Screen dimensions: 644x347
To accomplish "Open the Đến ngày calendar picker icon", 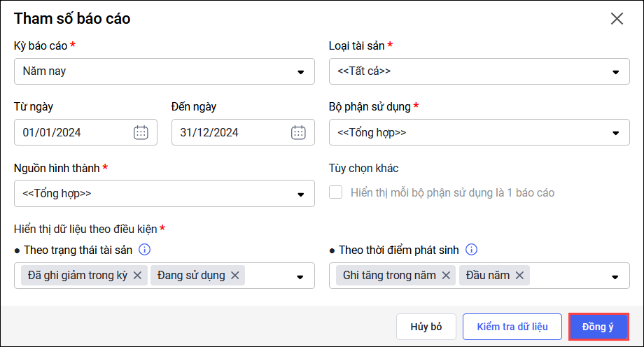I will click(x=298, y=132).
